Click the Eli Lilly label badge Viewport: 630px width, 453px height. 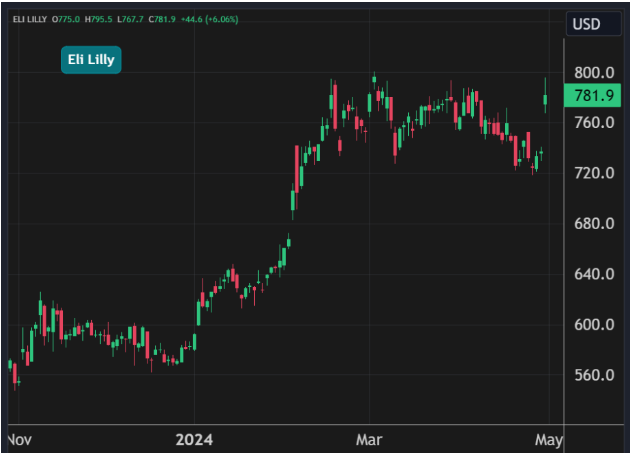pyautogui.click(x=91, y=60)
